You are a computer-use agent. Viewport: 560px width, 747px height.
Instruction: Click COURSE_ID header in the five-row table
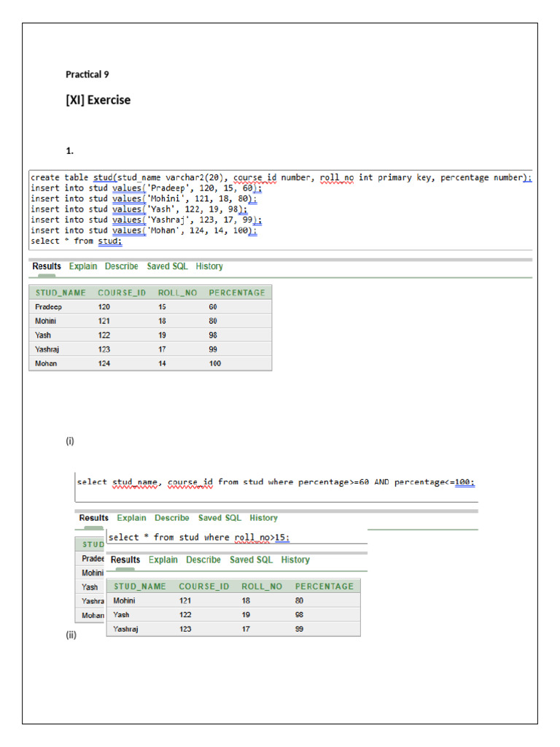point(122,293)
